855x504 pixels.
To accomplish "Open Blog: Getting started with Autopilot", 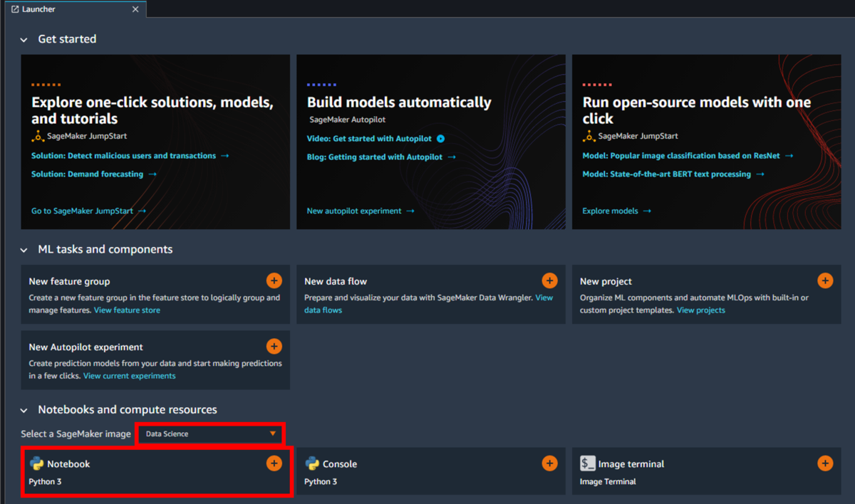I will tap(381, 157).
